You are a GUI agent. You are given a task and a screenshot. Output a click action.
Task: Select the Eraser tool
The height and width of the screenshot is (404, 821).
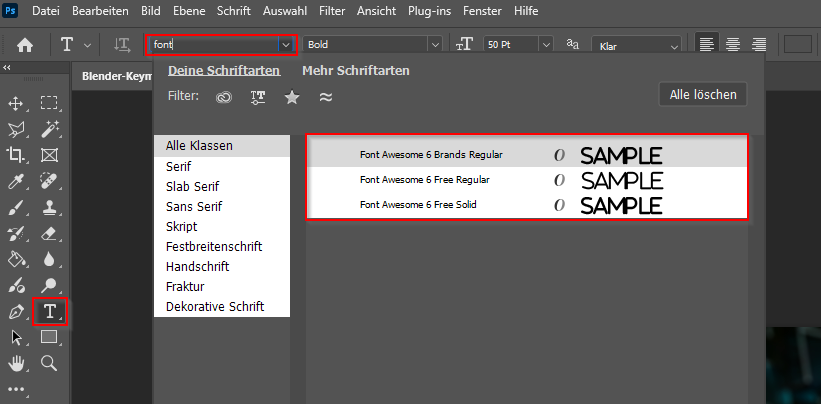click(49, 233)
